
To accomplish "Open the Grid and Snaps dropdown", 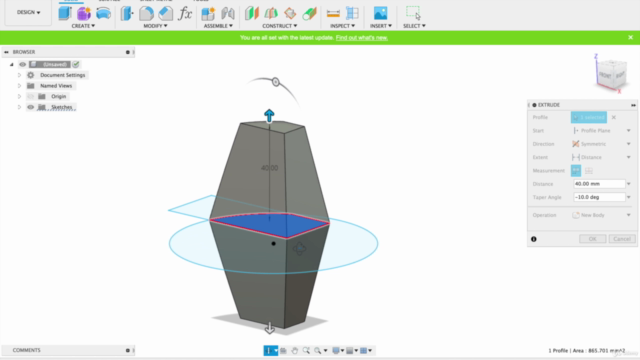I will pyautogui.click(x=351, y=350).
